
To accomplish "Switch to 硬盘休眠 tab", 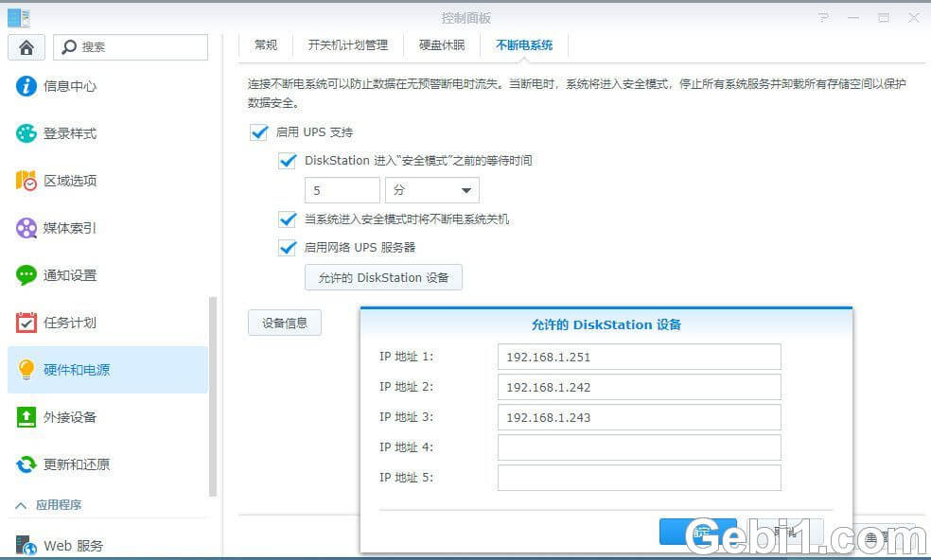I will pyautogui.click(x=442, y=45).
